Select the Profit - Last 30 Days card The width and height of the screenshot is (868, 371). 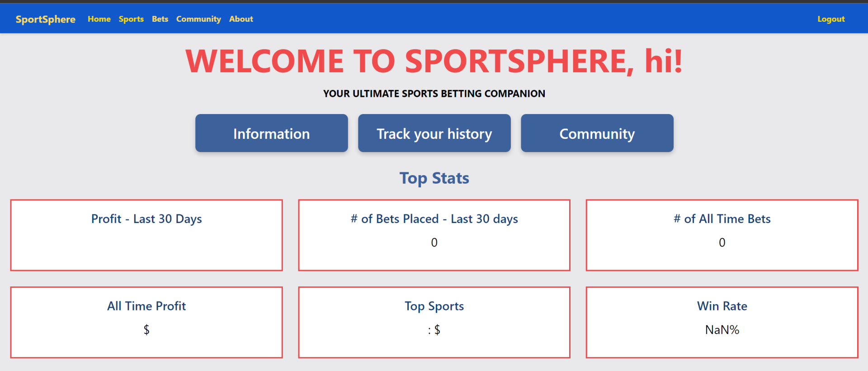coord(146,235)
